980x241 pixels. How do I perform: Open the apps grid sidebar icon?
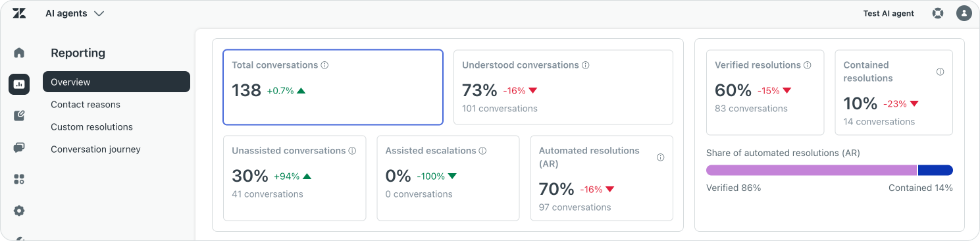pyautogui.click(x=19, y=179)
